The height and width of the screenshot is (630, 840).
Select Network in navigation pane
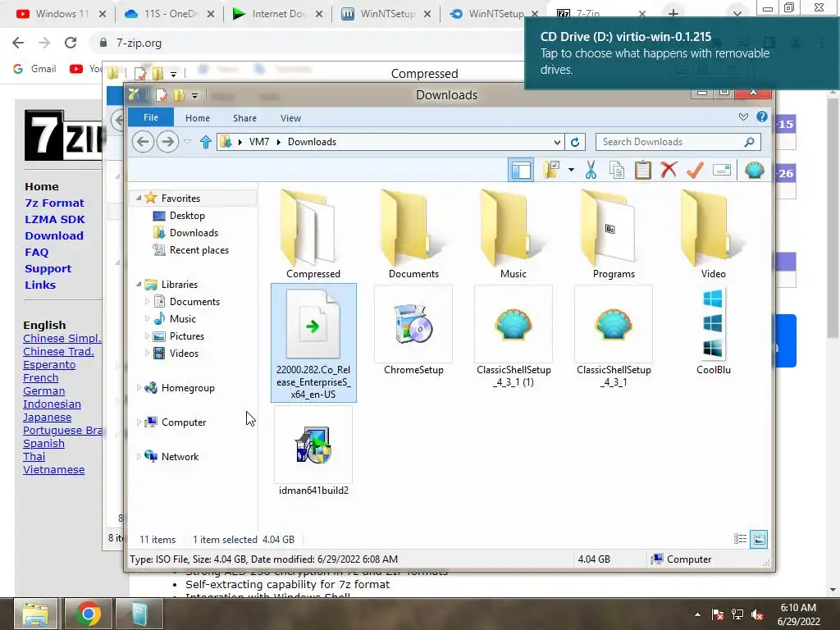click(180, 456)
